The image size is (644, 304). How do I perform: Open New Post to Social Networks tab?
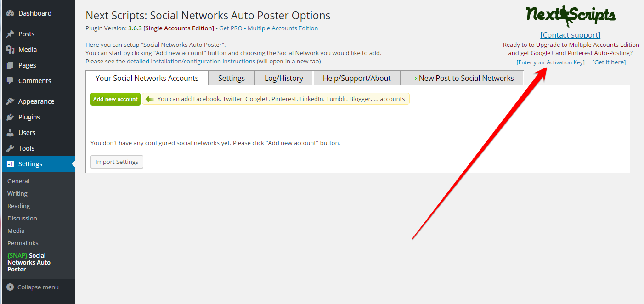coord(462,78)
